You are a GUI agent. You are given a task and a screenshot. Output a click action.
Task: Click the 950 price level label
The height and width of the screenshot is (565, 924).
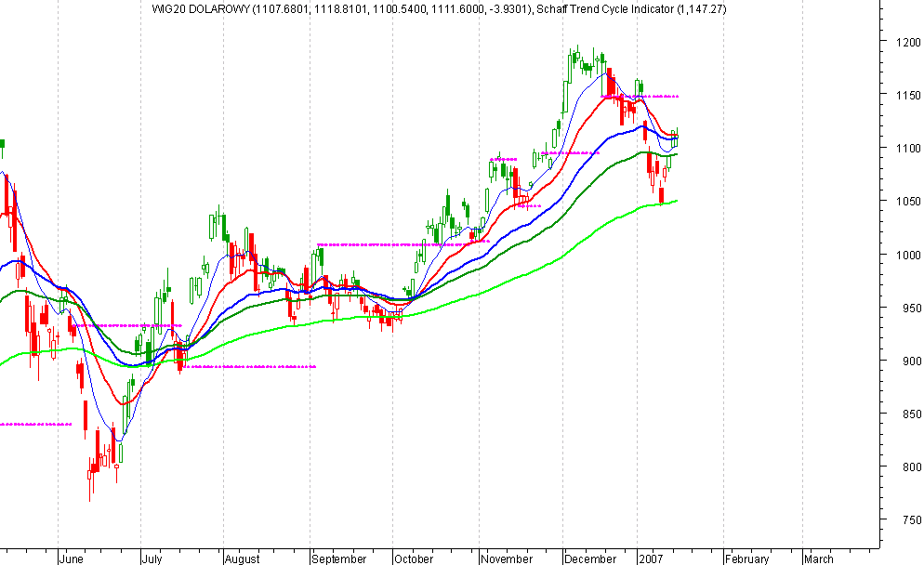click(x=911, y=308)
